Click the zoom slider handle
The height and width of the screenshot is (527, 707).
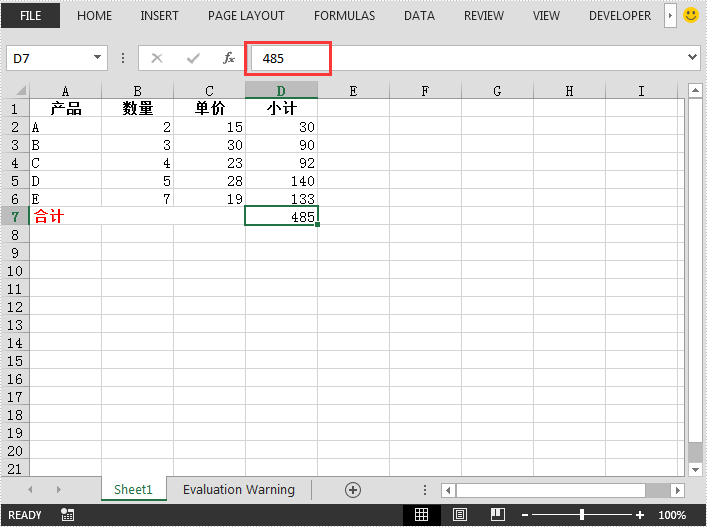[582, 514]
